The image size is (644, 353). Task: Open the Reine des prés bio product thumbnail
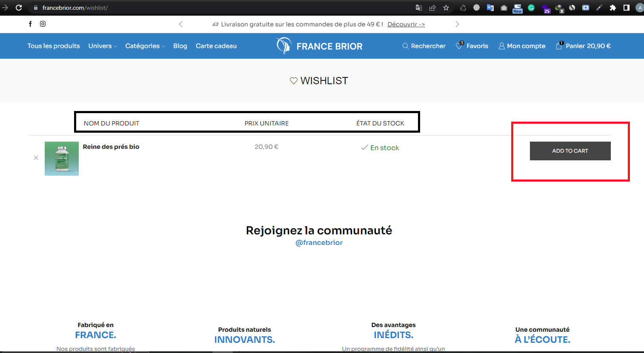[62, 159]
